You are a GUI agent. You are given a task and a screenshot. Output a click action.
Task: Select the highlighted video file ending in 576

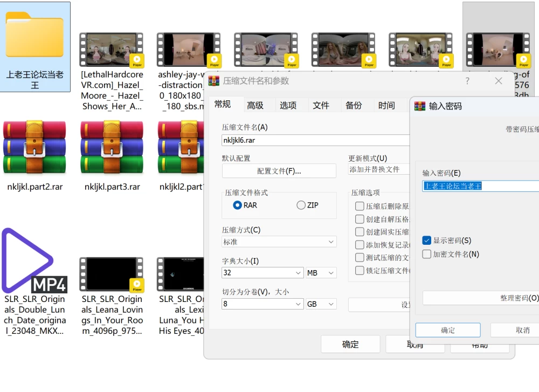pyautogui.click(x=497, y=50)
